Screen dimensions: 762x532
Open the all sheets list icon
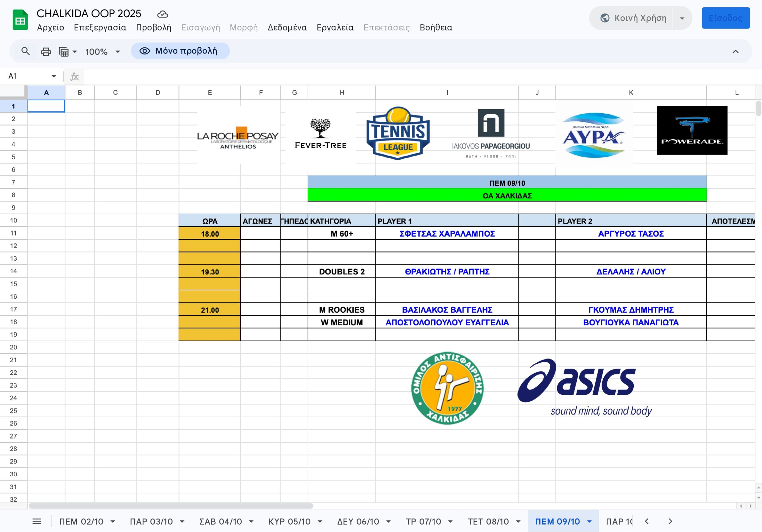37,521
